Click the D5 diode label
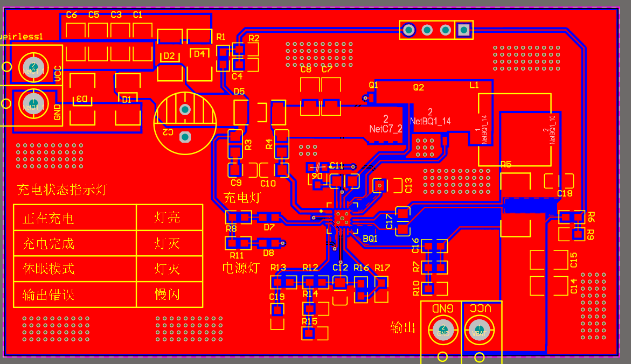631x364 pixels. coord(239,92)
